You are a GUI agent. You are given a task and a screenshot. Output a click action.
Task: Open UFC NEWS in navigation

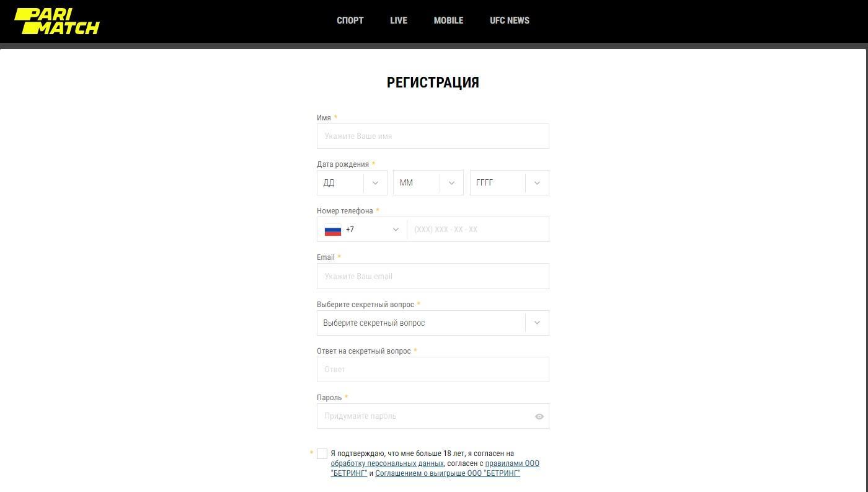click(510, 20)
